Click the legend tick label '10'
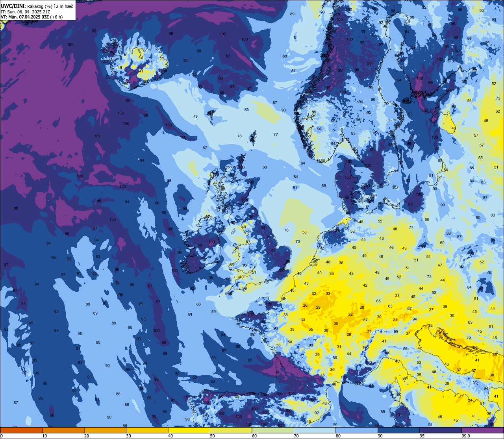The image size is (504, 439). tap(45, 435)
